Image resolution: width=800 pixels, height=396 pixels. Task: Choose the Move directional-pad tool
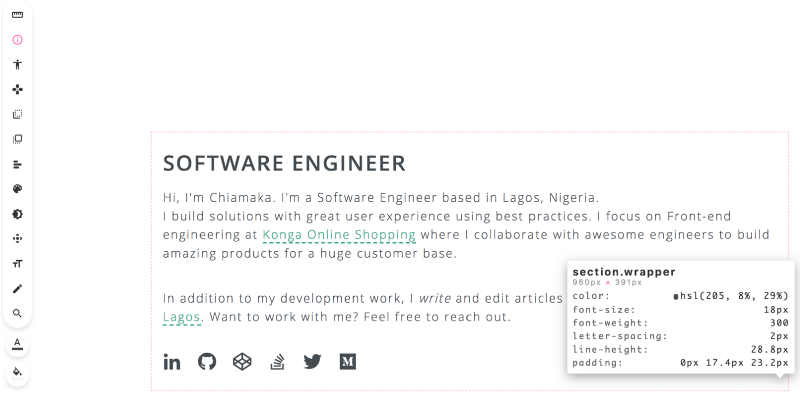click(x=17, y=89)
